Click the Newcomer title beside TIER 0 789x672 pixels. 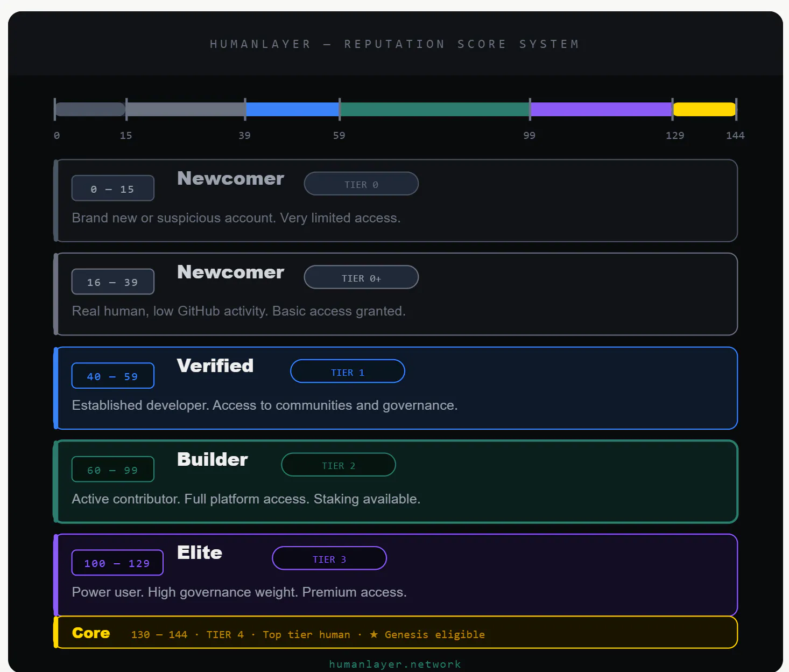[x=230, y=179]
